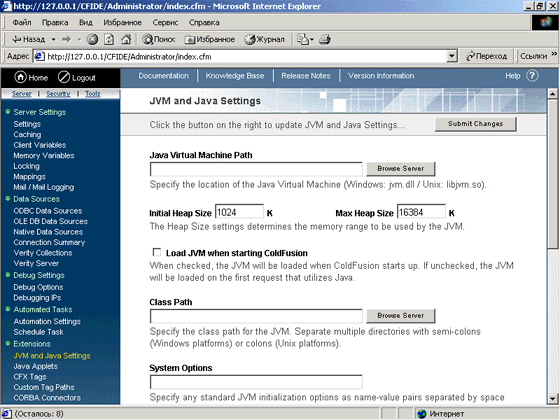Viewport: 560px width, 420px height.
Task: Click the browser address URL field
Action: pos(246,56)
